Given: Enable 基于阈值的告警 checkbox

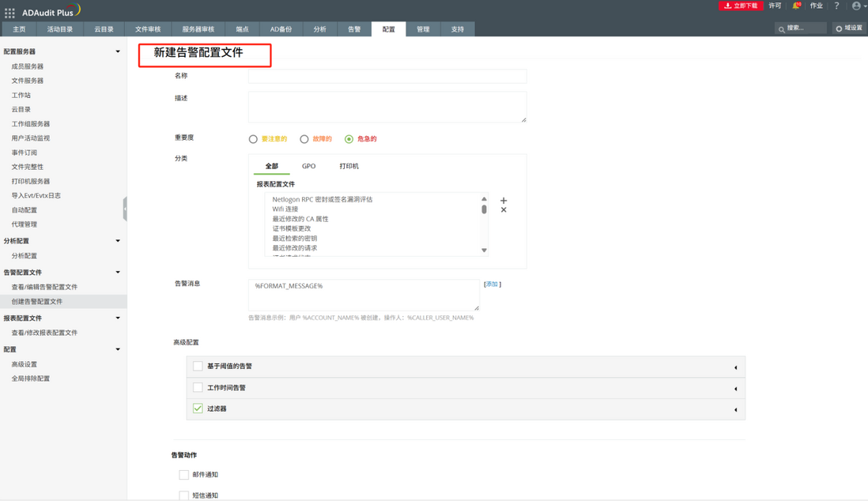Looking at the screenshot, I should coord(198,366).
